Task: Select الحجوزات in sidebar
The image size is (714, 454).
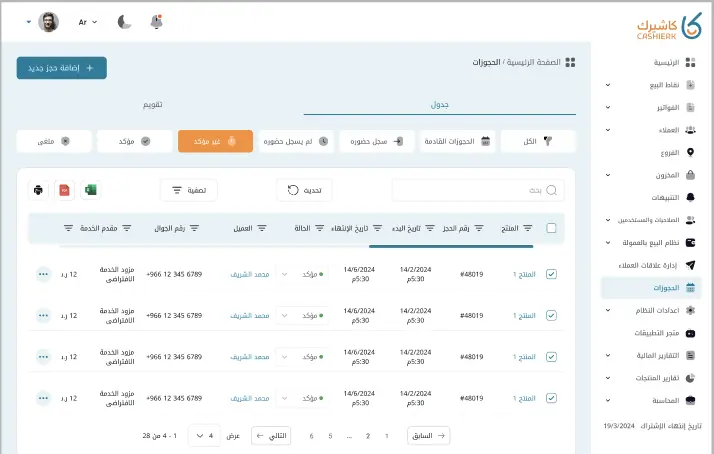Action: click(651, 288)
